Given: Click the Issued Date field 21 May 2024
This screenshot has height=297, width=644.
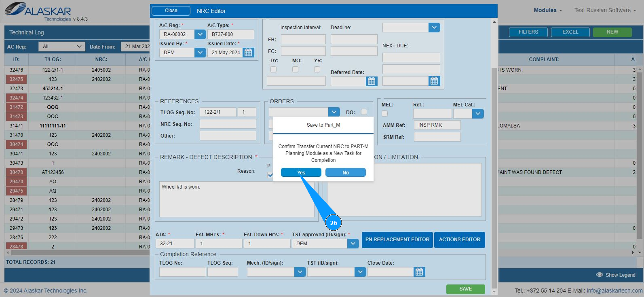Looking at the screenshot, I should point(225,53).
